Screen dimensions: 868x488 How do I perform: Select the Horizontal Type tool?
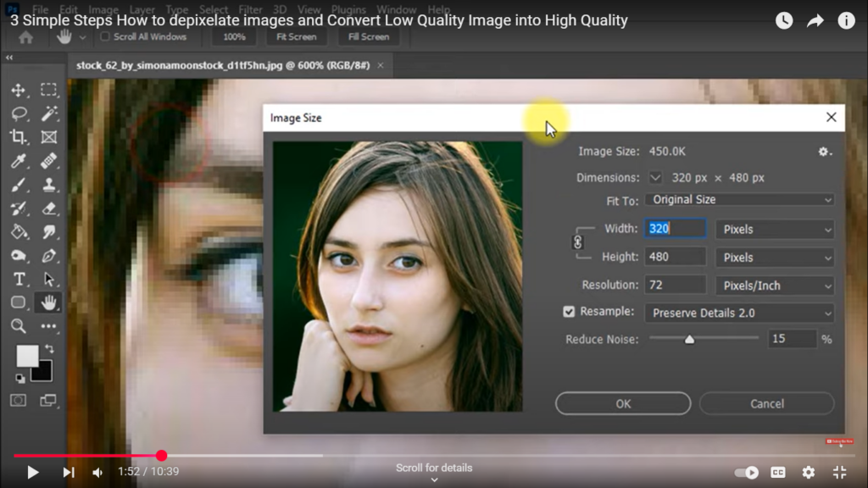click(19, 279)
